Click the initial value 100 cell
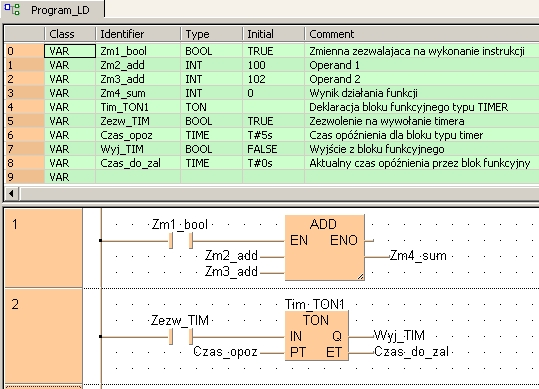This screenshot has width=539, height=389. (x=273, y=65)
